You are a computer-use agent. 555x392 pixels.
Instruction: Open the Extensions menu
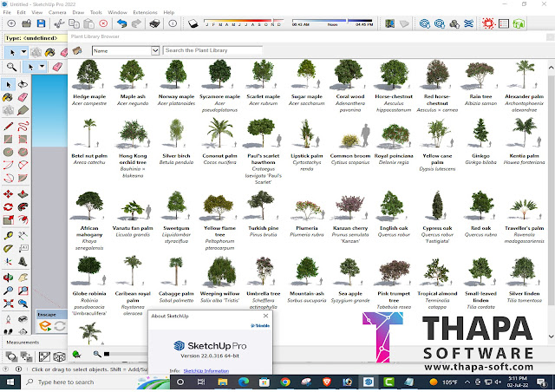coord(145,12)
